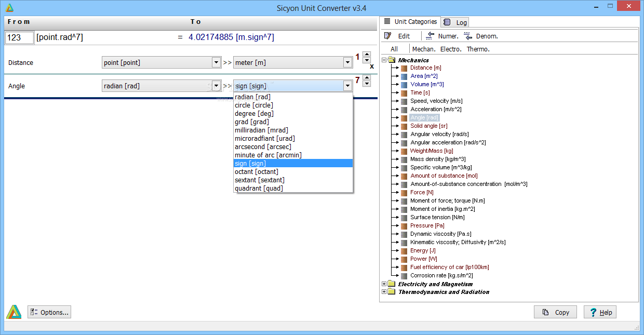Click the Weight/Mass [kg] tree icon

(x=404, y=151)
